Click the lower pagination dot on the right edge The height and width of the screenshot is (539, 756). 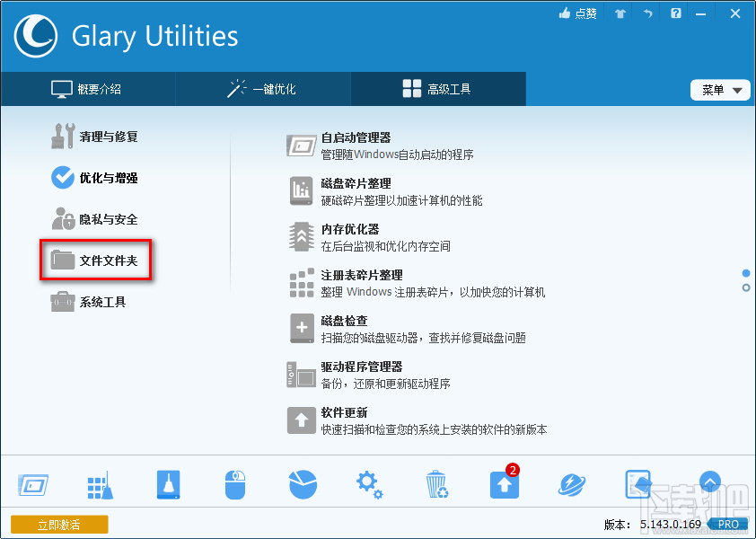pyautogui.click(x=745, y=286)
